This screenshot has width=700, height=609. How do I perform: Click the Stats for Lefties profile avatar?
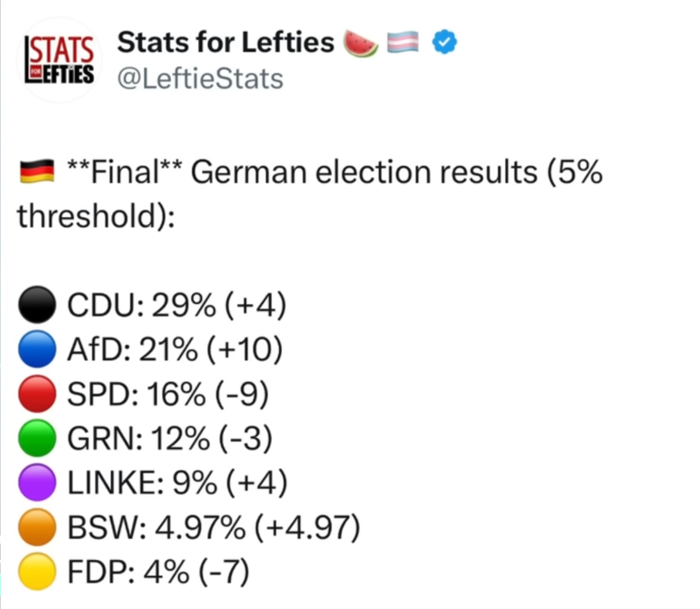(x=60, y=60)
